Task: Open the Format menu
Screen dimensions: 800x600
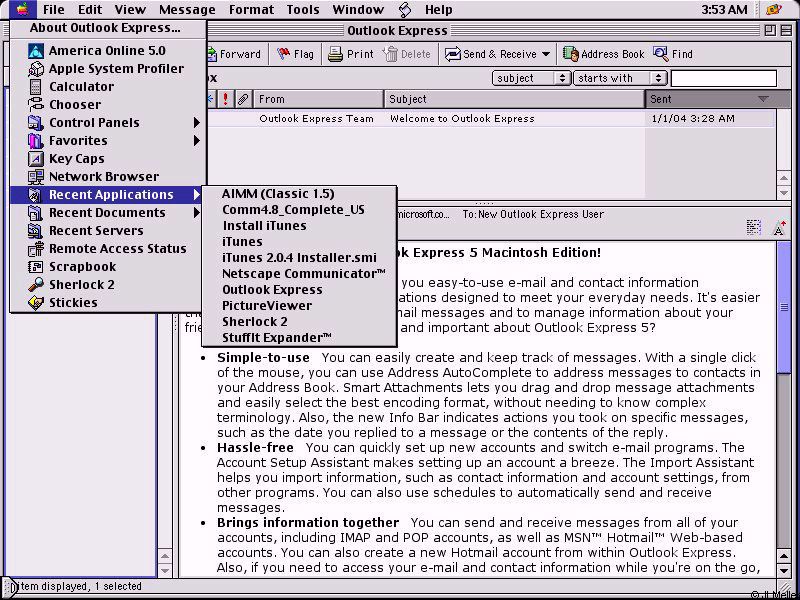Action: (251, 10)
